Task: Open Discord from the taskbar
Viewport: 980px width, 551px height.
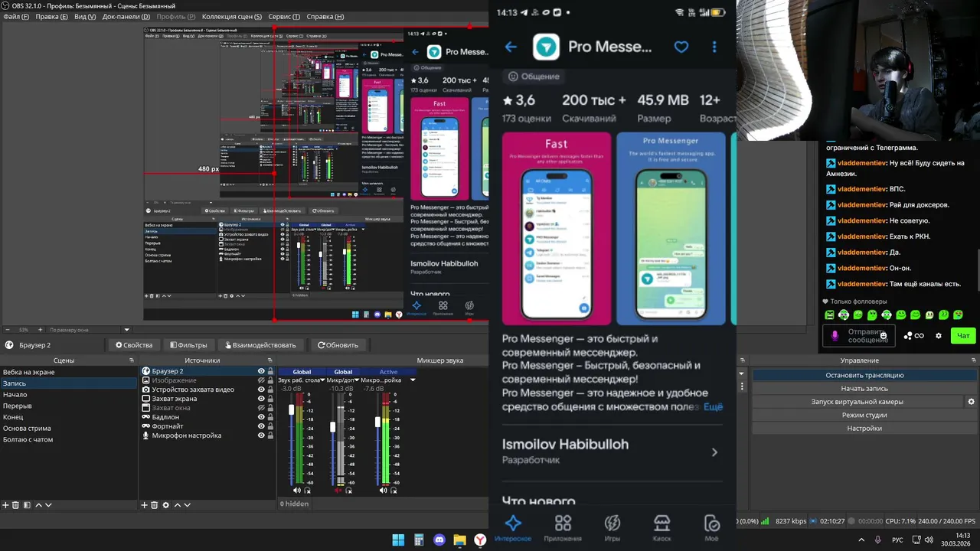Action: (x=439, y=540)
